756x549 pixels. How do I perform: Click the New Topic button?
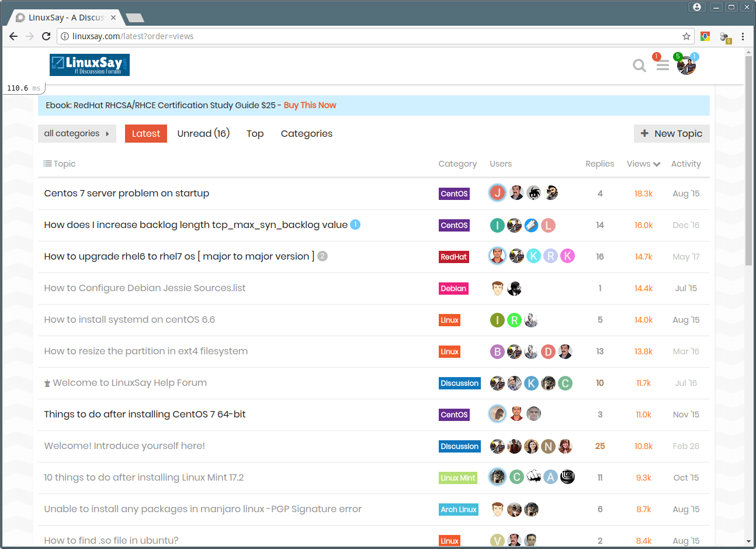pyautogui.click(x=672, y=133)
